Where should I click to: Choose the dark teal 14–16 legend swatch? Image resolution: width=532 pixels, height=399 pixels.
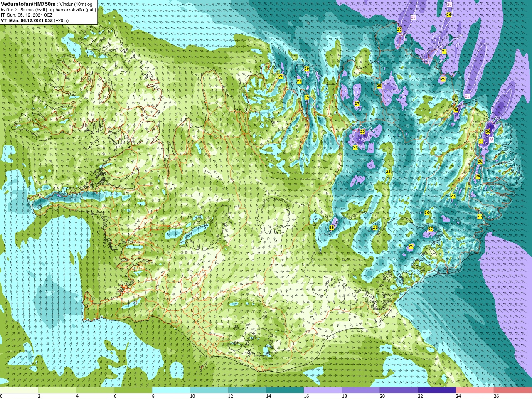coord(285,390)
